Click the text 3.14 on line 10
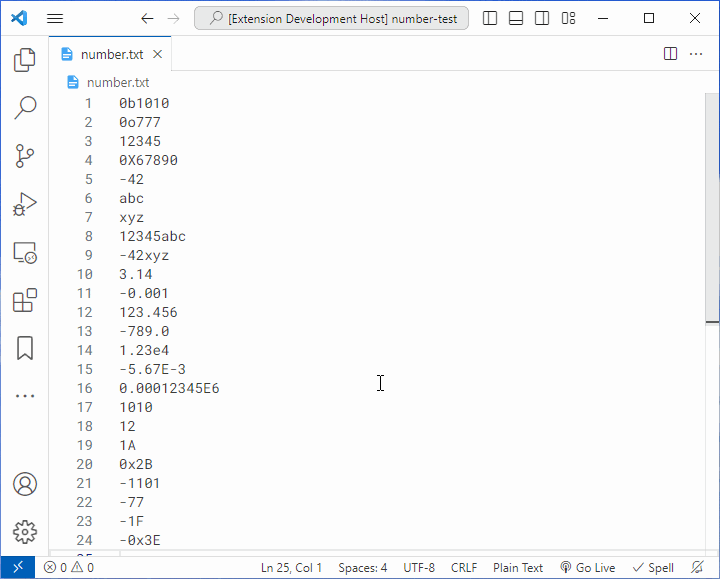720x579 pixels. (x=136, y=274)
